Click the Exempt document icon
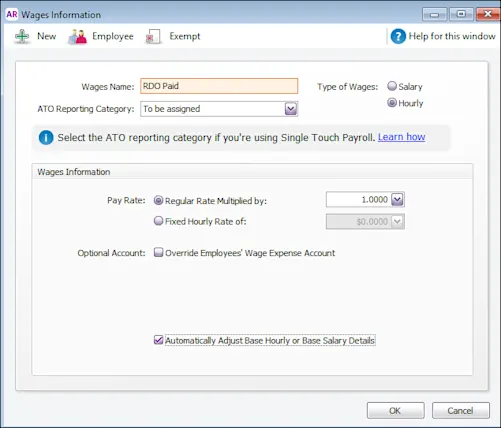 coord(153,36)
